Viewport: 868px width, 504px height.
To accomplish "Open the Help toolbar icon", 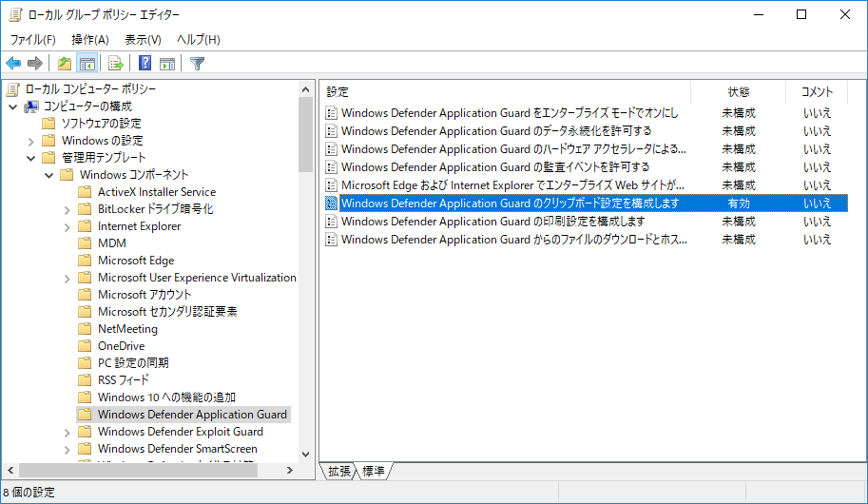I will (x=145, y=63).
